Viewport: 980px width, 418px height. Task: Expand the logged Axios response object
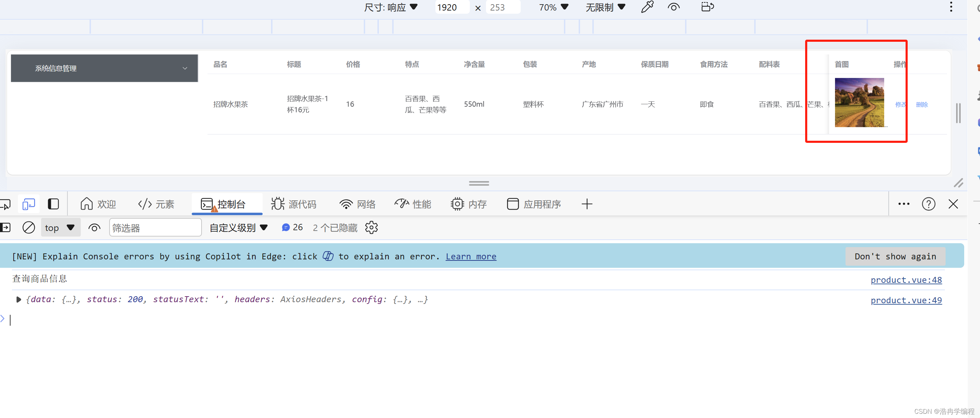tap(18, 299)
